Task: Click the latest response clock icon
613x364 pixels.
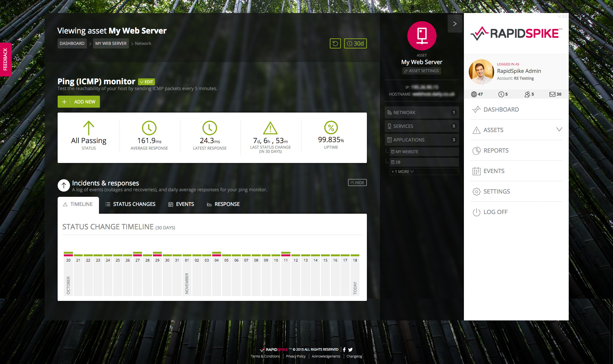Action: [x=210, y=128]
